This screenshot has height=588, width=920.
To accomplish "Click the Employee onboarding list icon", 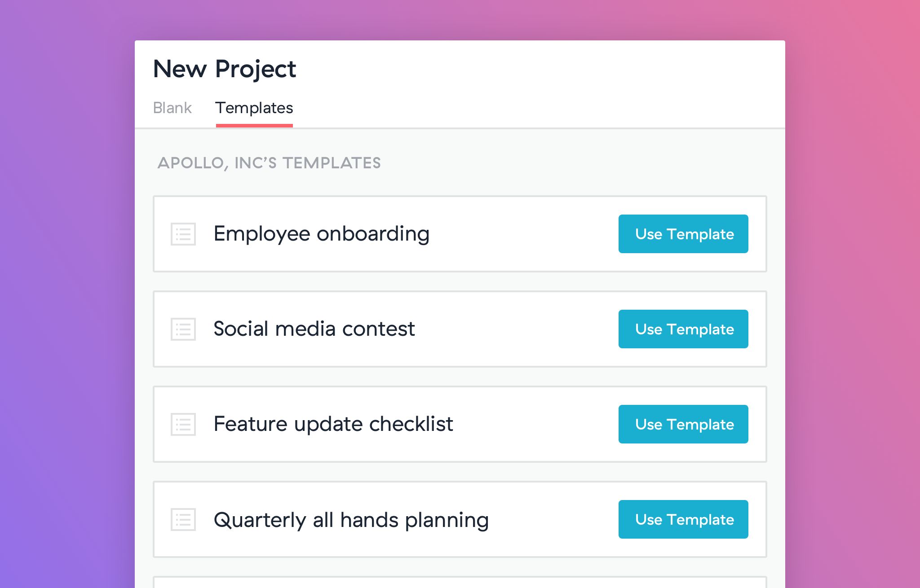I will [183, 234].
